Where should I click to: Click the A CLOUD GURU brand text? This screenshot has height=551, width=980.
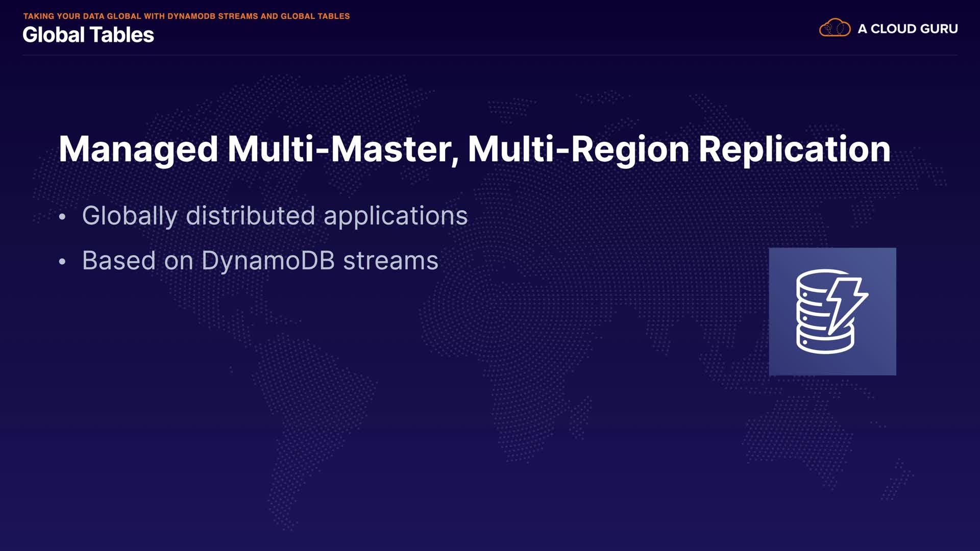coord(908,29)
